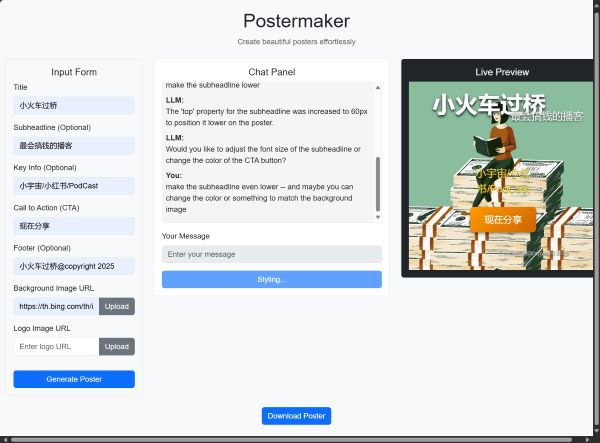Image resolution: width=600 pixels, height=443 pixels.
Task: Click the Download Poster button
Action: point(297,416)
